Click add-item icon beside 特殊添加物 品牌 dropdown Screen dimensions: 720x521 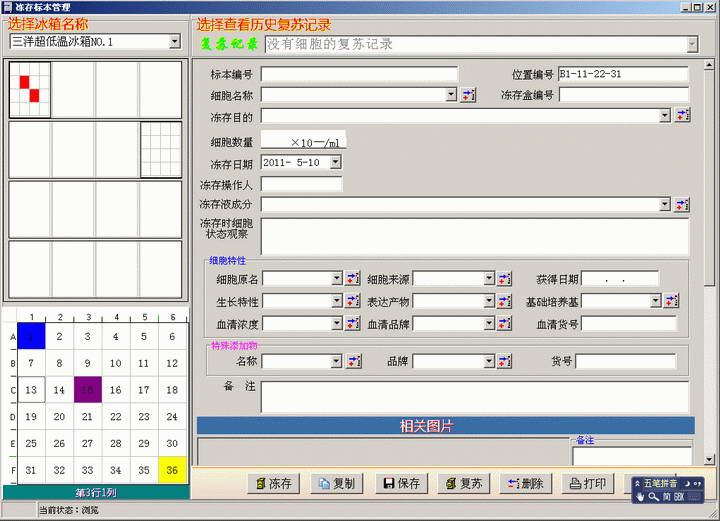(504, 361)
